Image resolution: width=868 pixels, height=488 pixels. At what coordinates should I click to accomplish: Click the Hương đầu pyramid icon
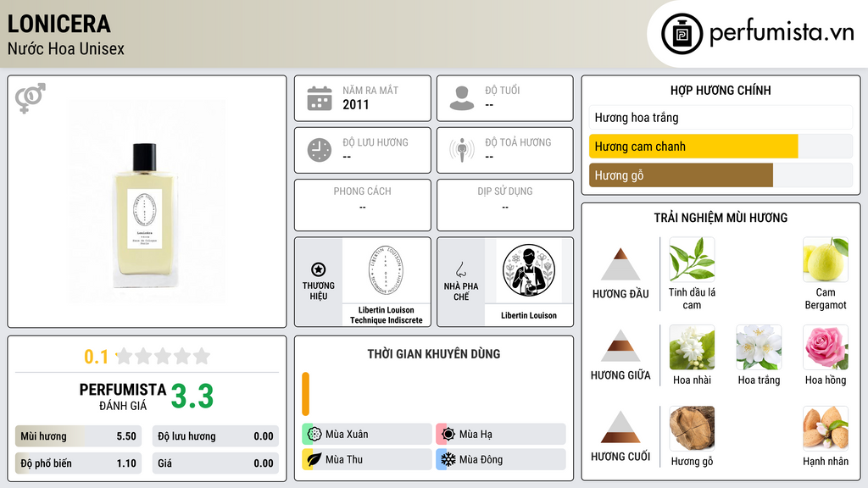pyautogui.click(x=620, y=264)
